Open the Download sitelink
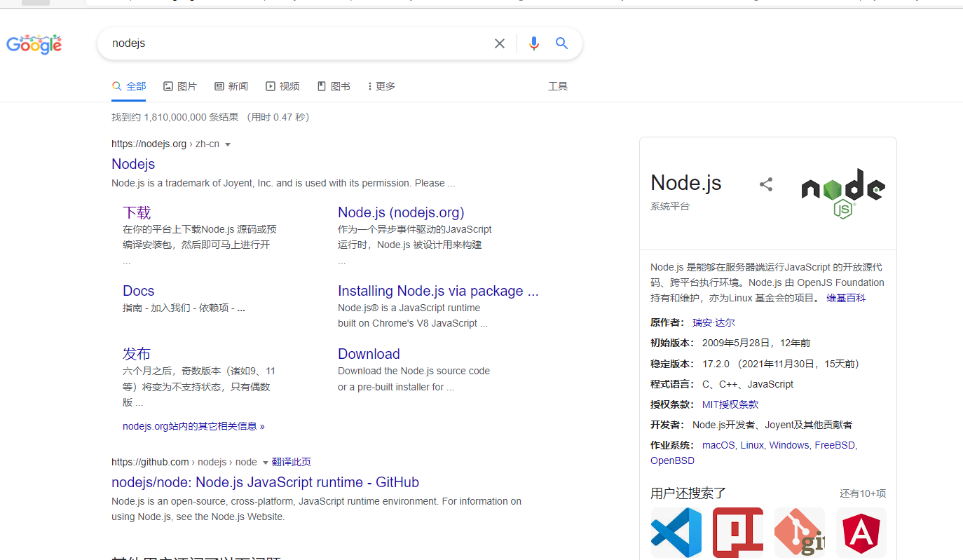Screen dimensions: 963x560 (369, 354)
